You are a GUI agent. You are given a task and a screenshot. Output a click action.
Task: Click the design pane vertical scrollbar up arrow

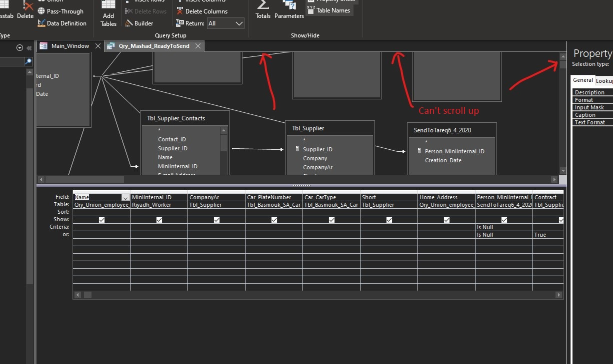[x=563, y=57]
